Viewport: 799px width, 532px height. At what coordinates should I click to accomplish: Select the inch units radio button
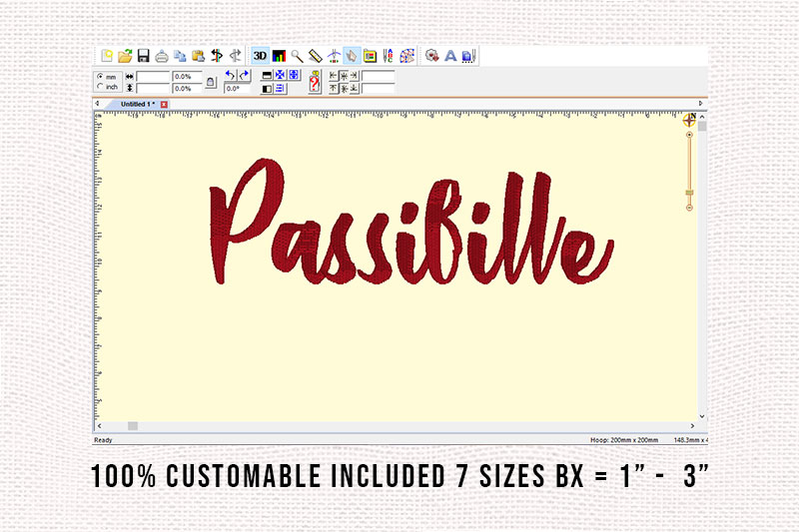point(101,87)
